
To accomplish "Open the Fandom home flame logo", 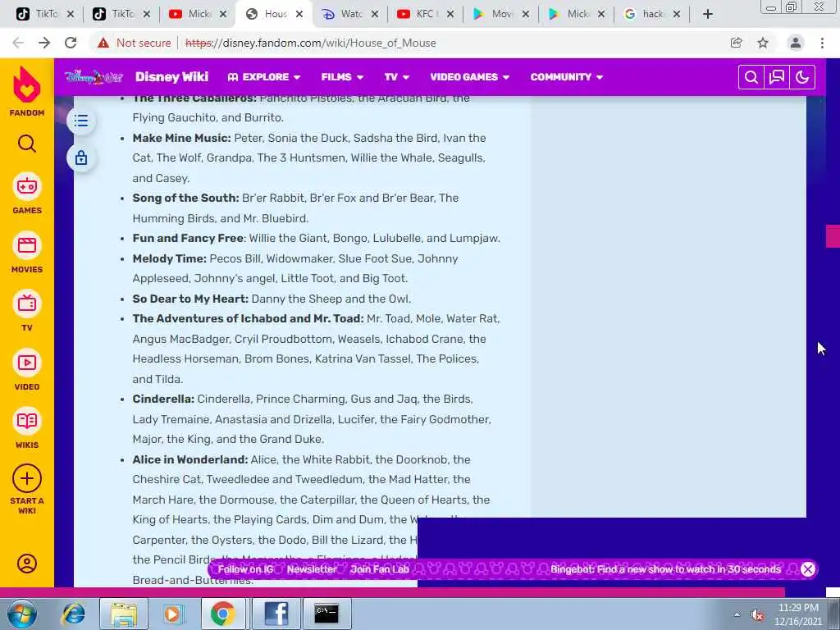I will coord(27,84).
